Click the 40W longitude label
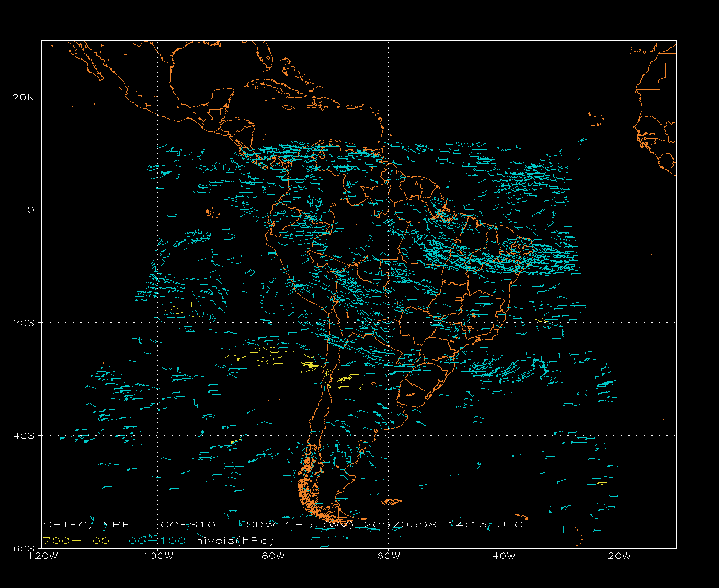 pos(504,556)
